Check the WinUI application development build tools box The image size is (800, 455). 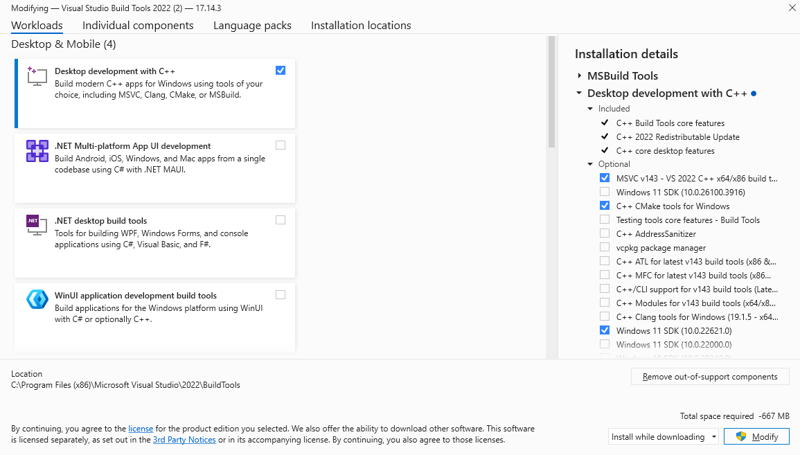(x=280, y=295)
